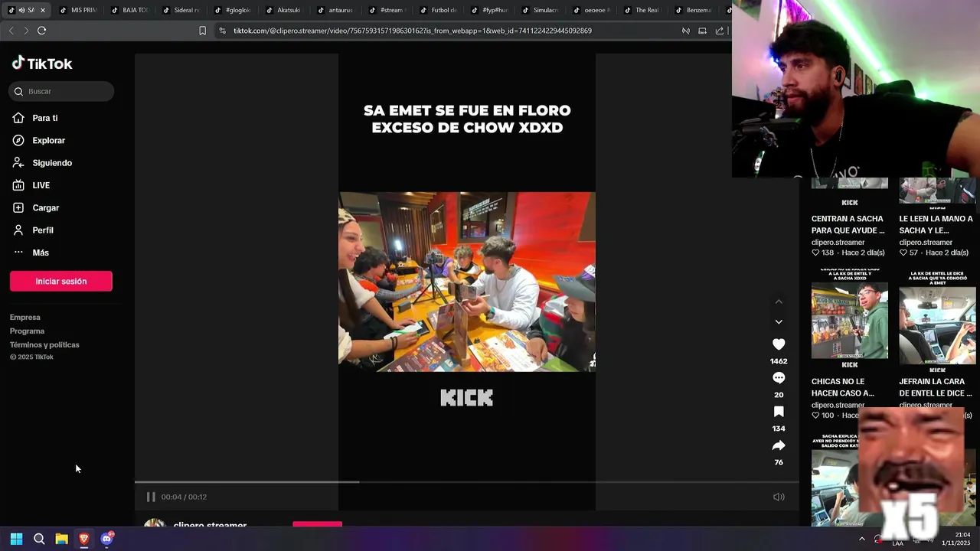Open CENTRAN A SACHA PARA QUE AYUDE video
980x551 pixels.
[x=850, y=224]
